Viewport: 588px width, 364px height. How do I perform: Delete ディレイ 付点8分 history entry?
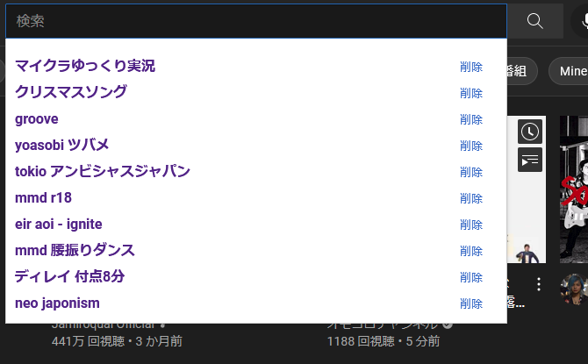point(471,277)
